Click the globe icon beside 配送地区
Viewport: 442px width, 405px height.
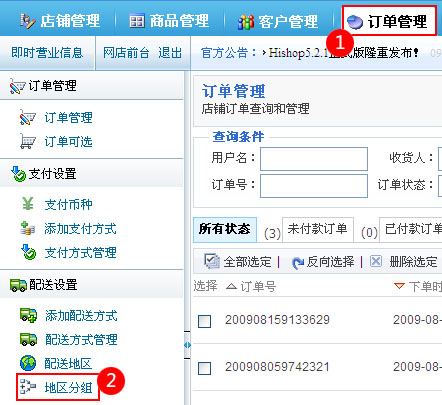tap(28, 363)
